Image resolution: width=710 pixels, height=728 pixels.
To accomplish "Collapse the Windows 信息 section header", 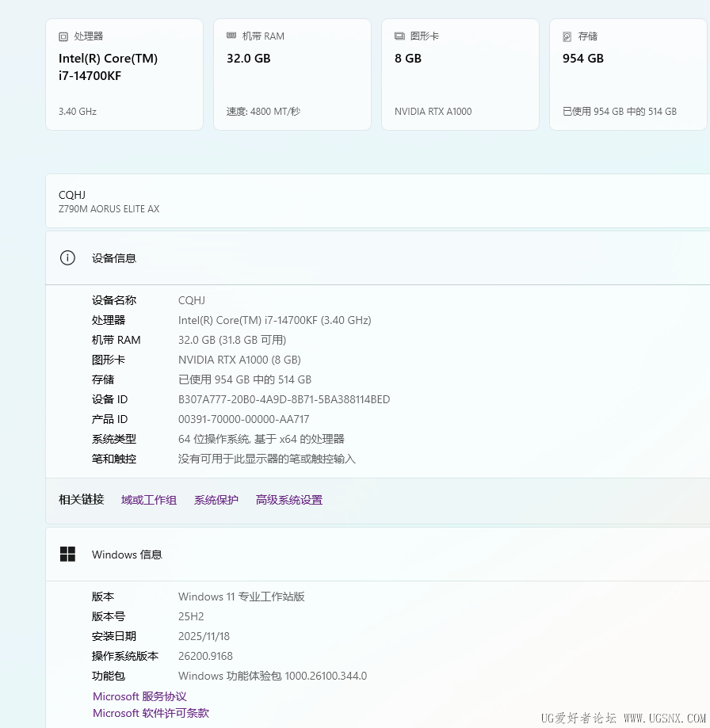I will tap(378, 555).
